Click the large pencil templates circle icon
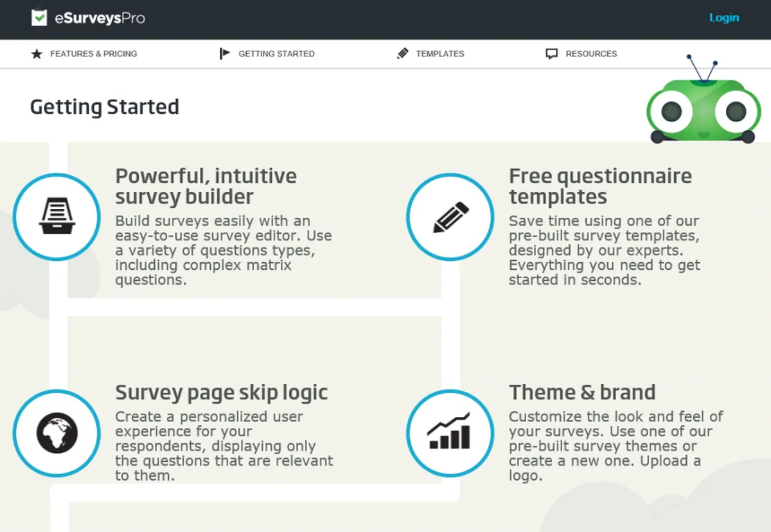The image size is (771, 532). point(450,217)
